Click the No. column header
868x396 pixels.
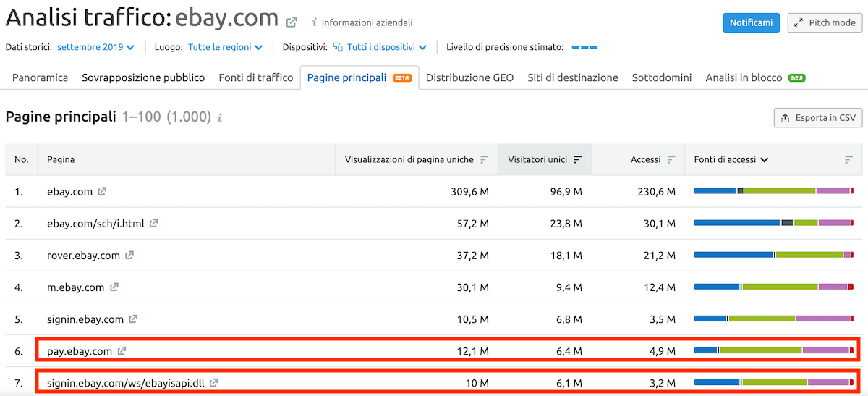pos(22,159)
